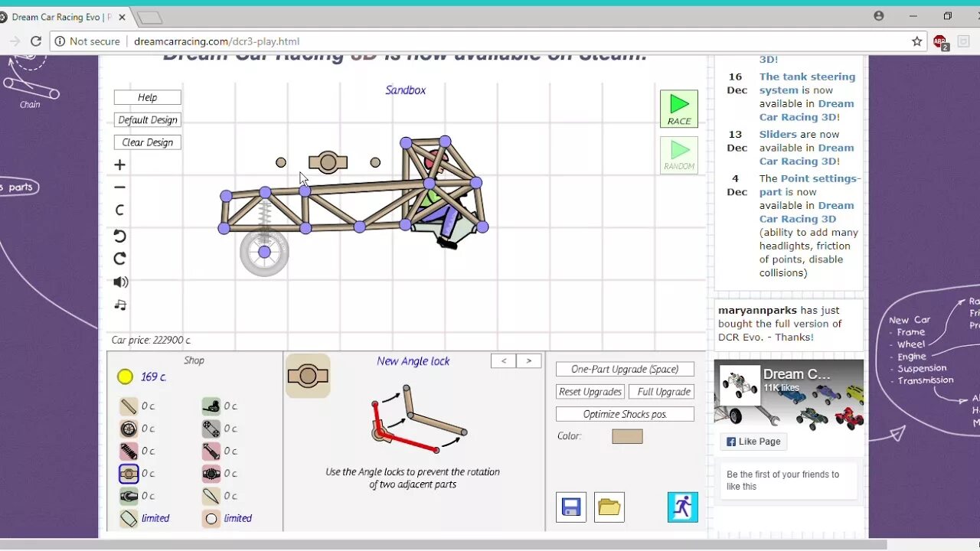
Task: Select the driver seat part in Shop
Action: [x=211, y=406]
